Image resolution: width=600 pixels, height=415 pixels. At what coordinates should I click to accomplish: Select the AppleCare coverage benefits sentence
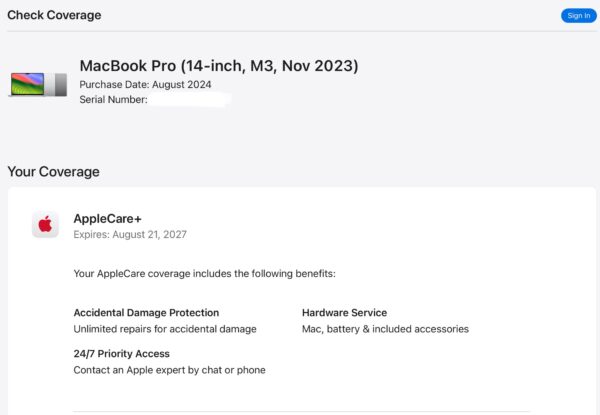tap(204, 274)
